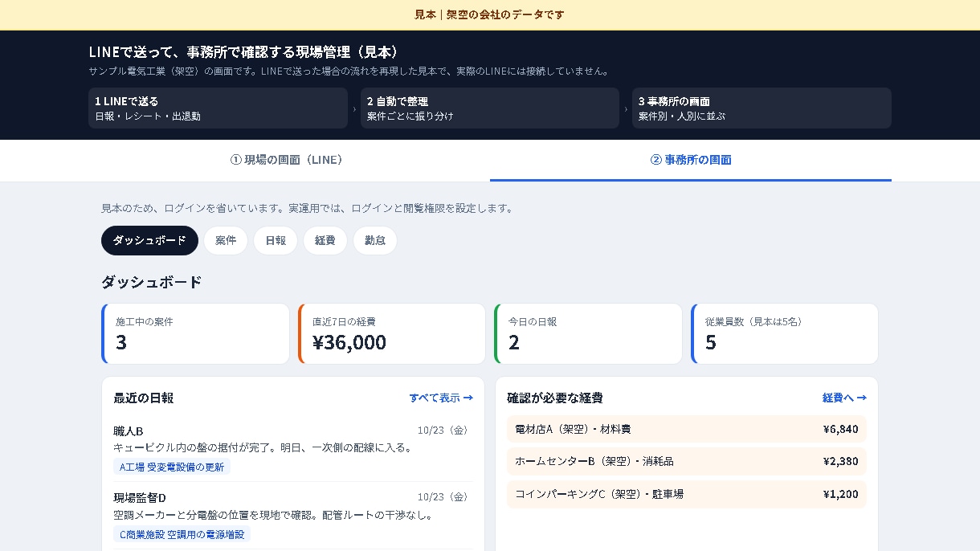The image size is (980, 551).
Task: Click the ¥2,380 amount
Action: point(840,462)
